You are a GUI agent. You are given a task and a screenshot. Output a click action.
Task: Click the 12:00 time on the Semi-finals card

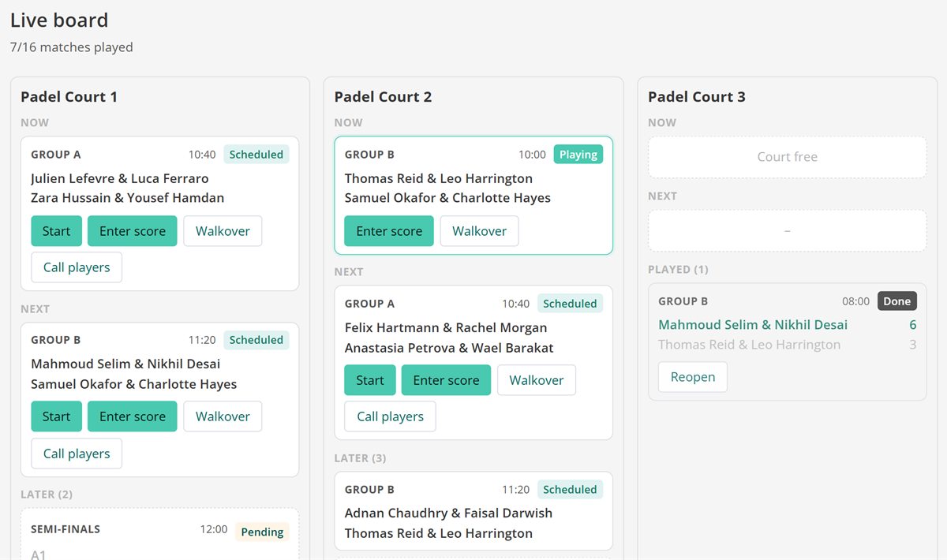[214, 530]
